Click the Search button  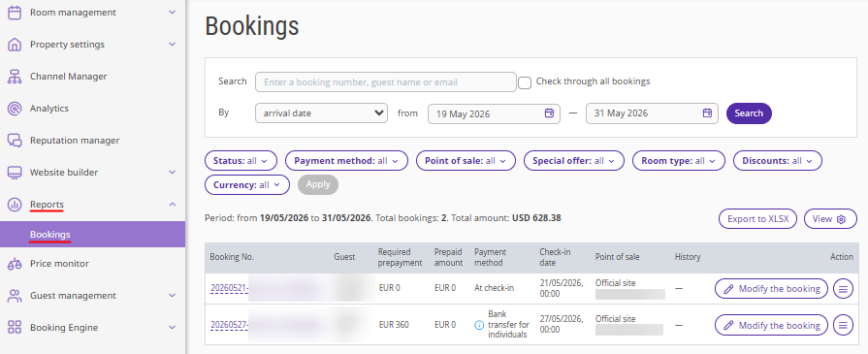click(749, 113)
